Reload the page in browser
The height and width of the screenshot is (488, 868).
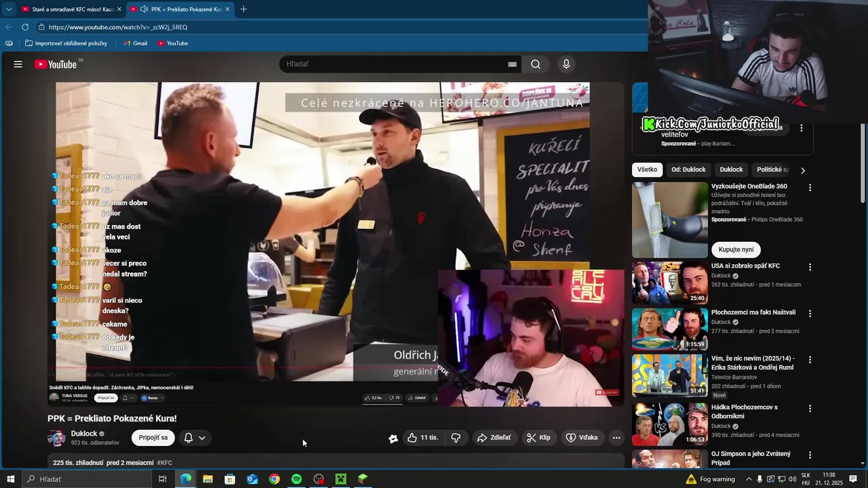click(25, 27)
